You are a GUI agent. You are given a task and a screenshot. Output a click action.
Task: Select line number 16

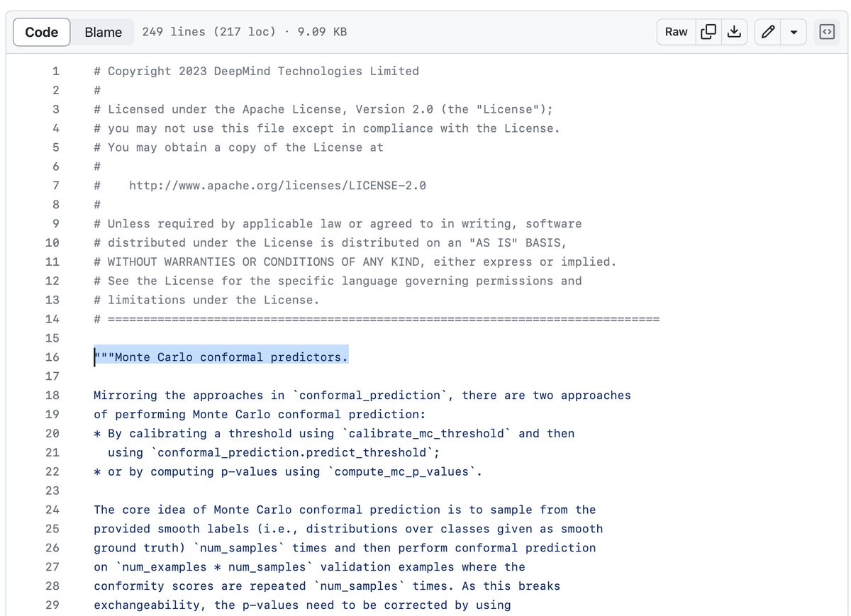point(52,357)
